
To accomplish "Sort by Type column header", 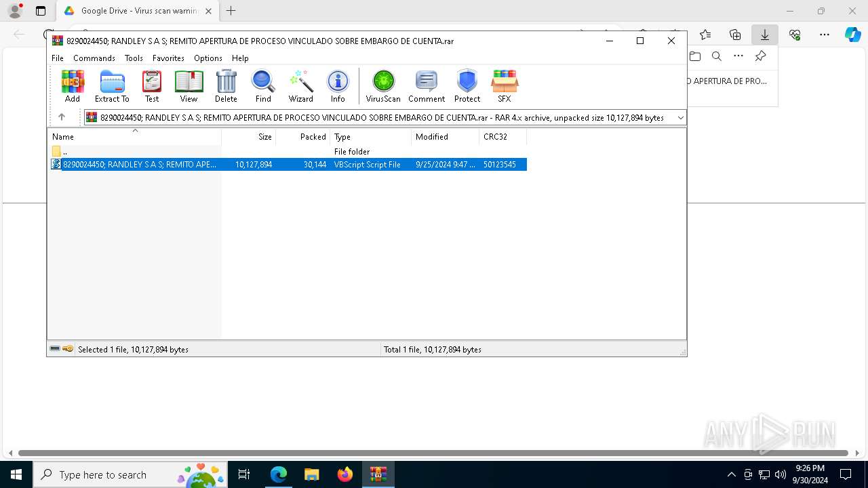I will click(x=371, y=136).
